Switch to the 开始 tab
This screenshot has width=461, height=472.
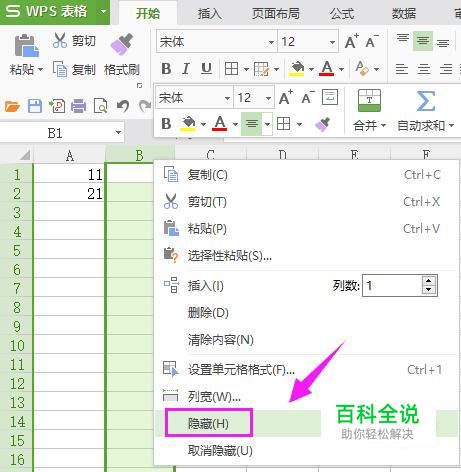pyautogui.click(x=148, y=14)
